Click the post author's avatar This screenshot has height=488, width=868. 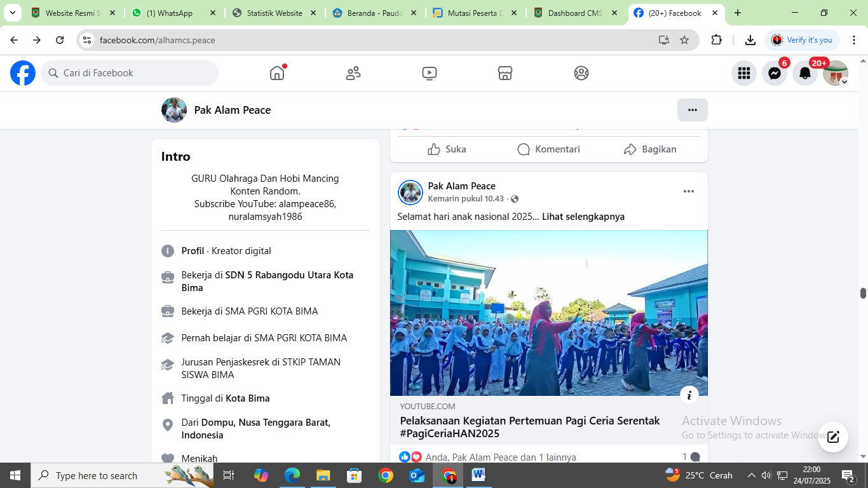[x=410, y=193]
